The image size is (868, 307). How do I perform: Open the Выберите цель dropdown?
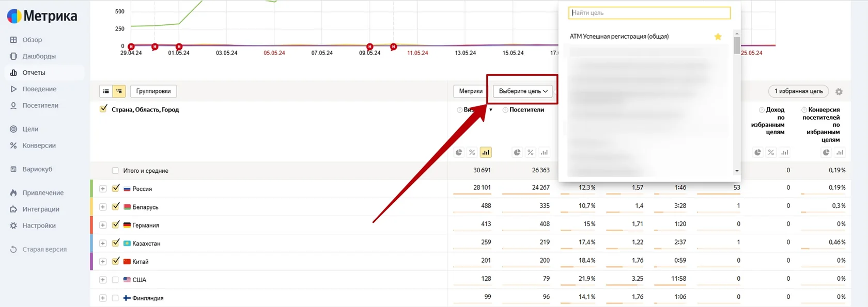[523, 91]
